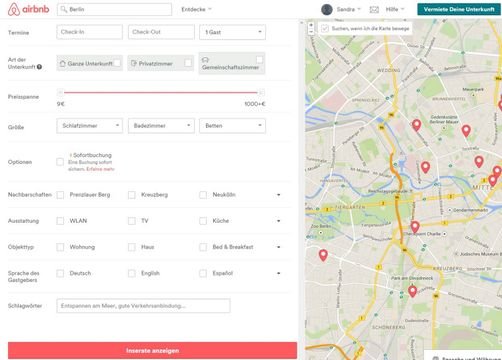Click Sandra's profile avatar
The width and height of the screenshot is (502, 360).
click(327, 9)
